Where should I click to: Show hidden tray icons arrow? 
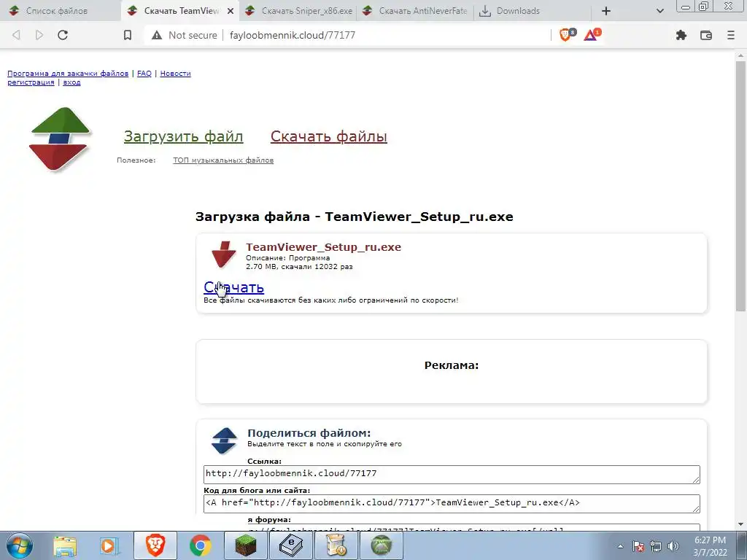(x=620, y=546)
